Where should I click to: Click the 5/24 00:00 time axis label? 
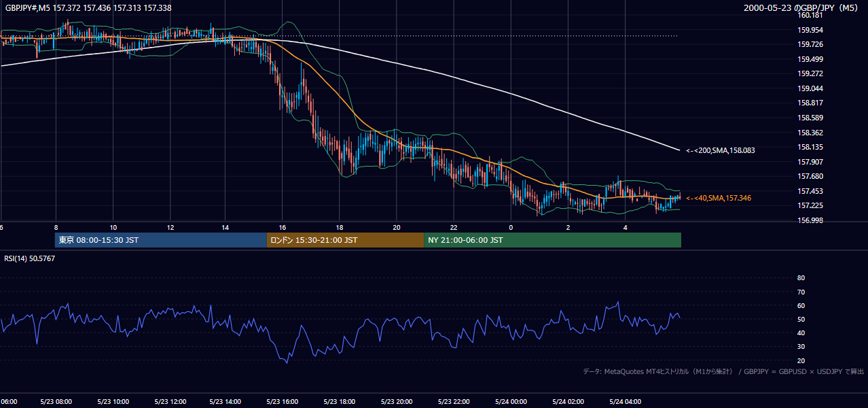pos(511,402)
